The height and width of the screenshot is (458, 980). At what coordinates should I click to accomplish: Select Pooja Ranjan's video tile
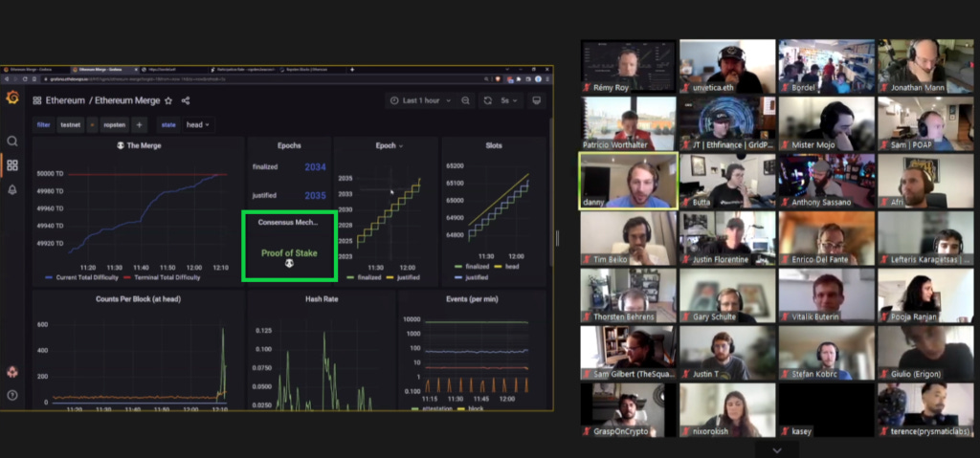(925, 295)
